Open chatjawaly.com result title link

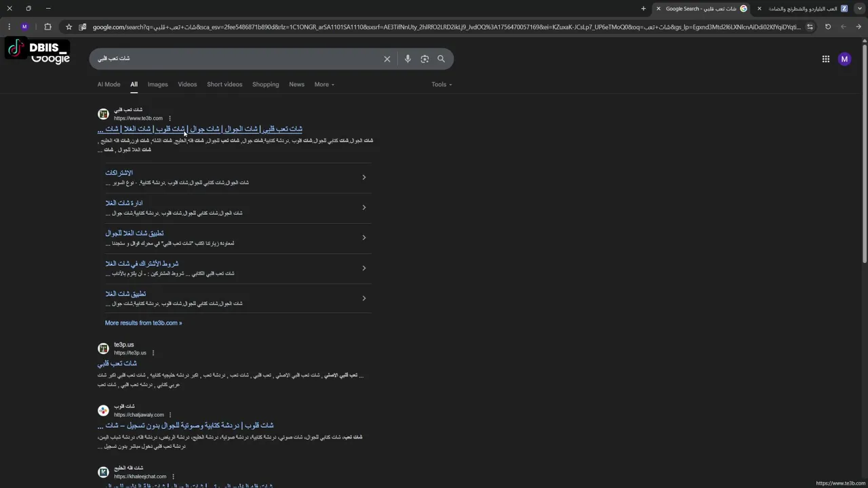[185, 426]
